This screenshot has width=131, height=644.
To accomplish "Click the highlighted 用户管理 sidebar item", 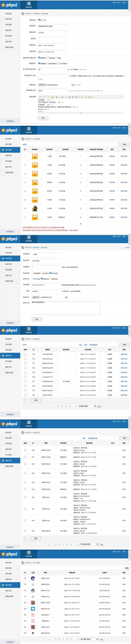I will 10,585.
